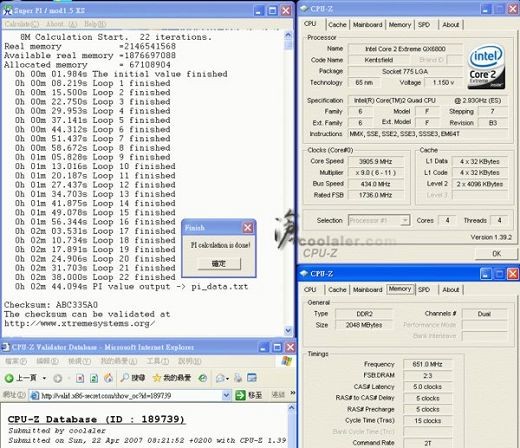The image size is (520, 448).
Task: Select Mainboard tab in lower CPU-Z
Action: (x=367, y=290)
